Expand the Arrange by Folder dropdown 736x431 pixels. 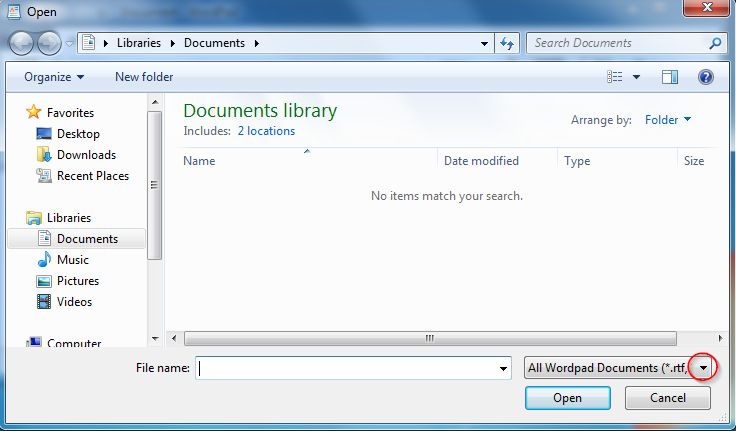[668, 120]
